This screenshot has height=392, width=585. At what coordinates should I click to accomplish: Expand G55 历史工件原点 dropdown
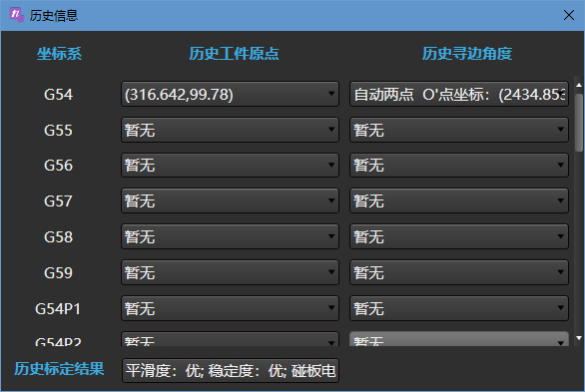point(230,130)
